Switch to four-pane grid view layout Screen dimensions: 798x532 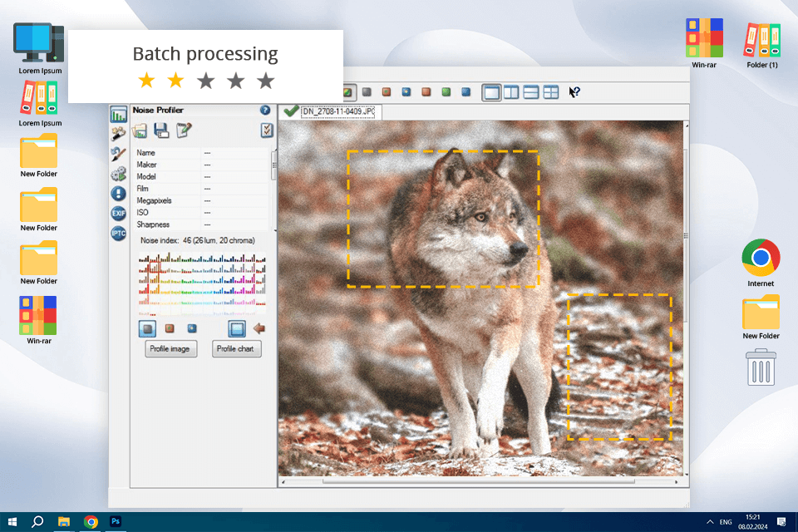[x=550, y=92]
